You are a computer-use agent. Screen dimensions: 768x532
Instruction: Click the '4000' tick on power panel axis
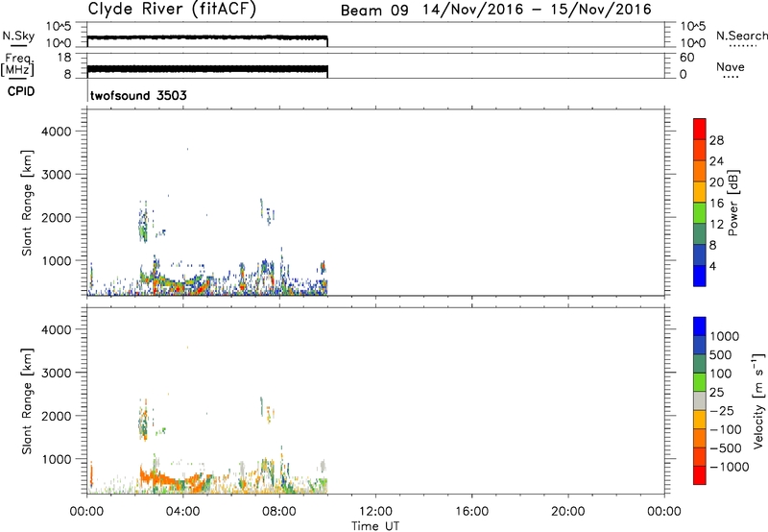57,132
